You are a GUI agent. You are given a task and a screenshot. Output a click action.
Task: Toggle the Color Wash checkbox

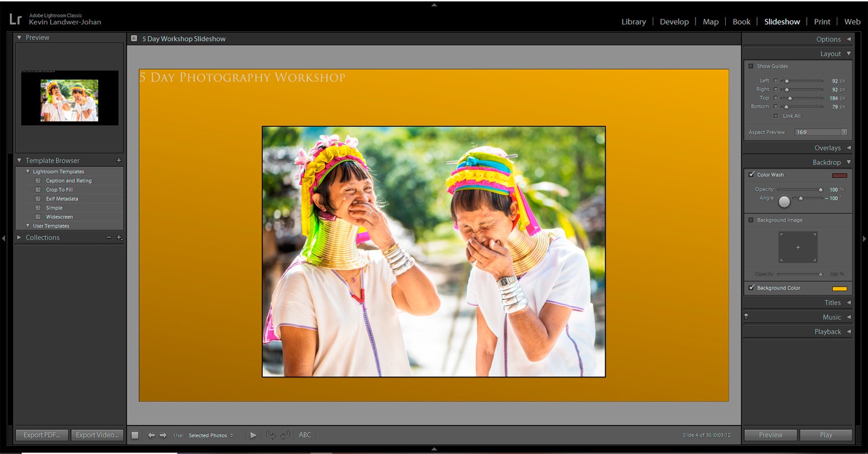pyautogui.click(x=752, y=174)
